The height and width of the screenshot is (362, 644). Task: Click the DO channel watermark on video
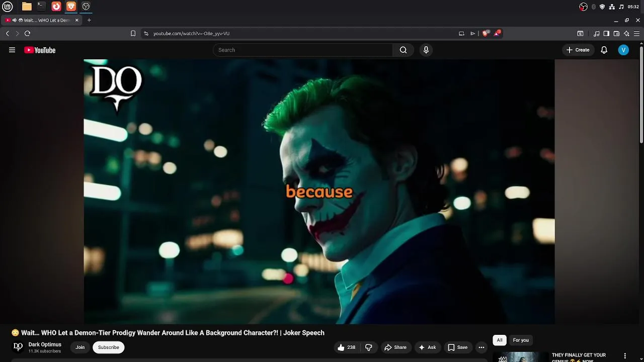(116, 88)
